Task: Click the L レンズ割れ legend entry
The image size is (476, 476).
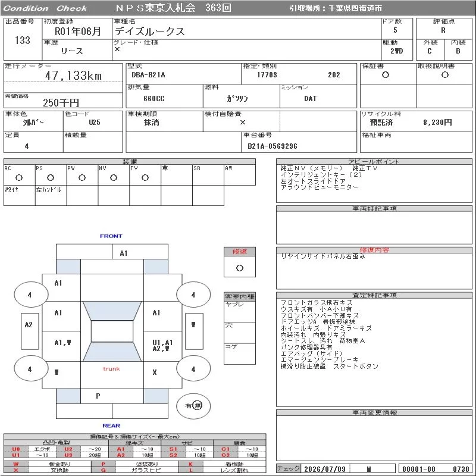Action: coord(223,470)
